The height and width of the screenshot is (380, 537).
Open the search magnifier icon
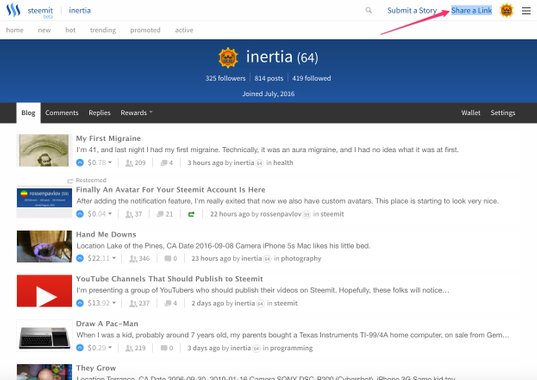(x=369, y=10)
